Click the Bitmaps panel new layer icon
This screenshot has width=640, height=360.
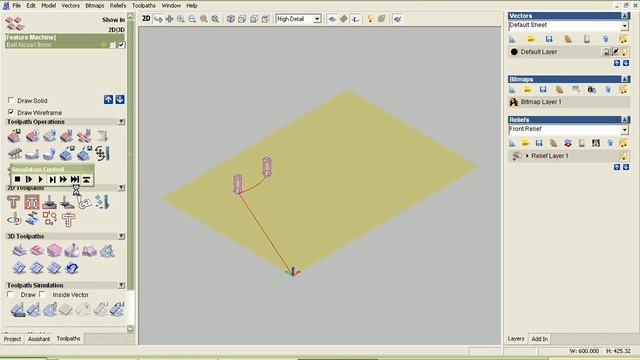tap(512, 90)
